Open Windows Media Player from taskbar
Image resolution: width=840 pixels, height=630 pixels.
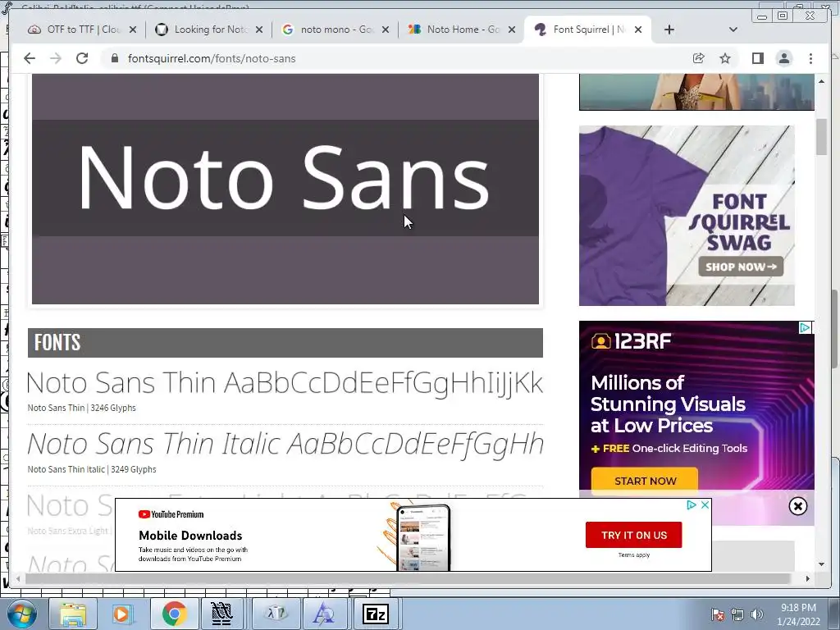point(121,614)
